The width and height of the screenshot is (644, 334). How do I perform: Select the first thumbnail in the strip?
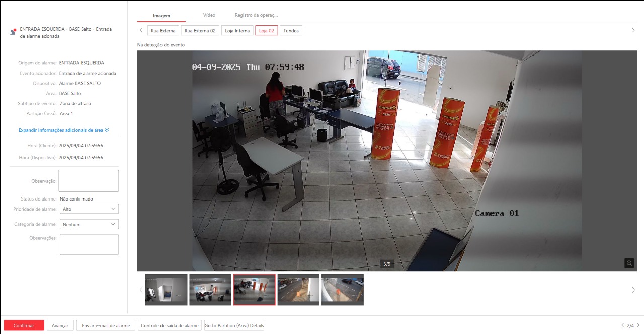click(x=166, y=290)
